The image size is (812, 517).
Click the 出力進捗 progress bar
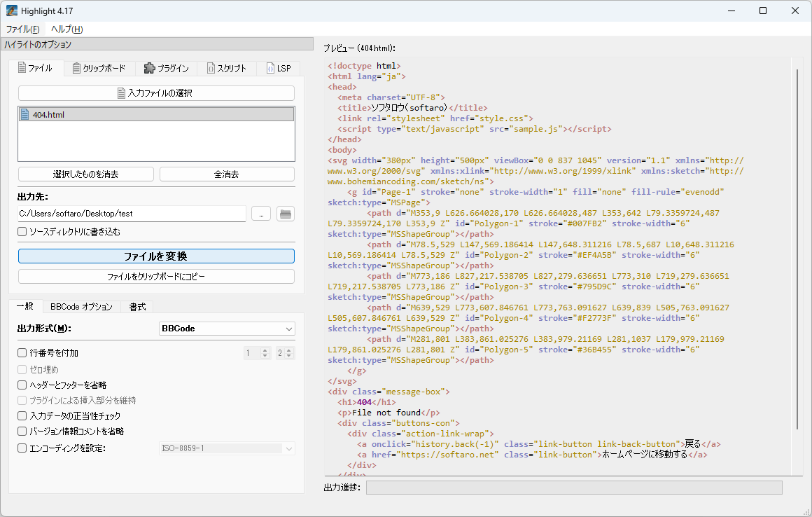pos(573,487)
